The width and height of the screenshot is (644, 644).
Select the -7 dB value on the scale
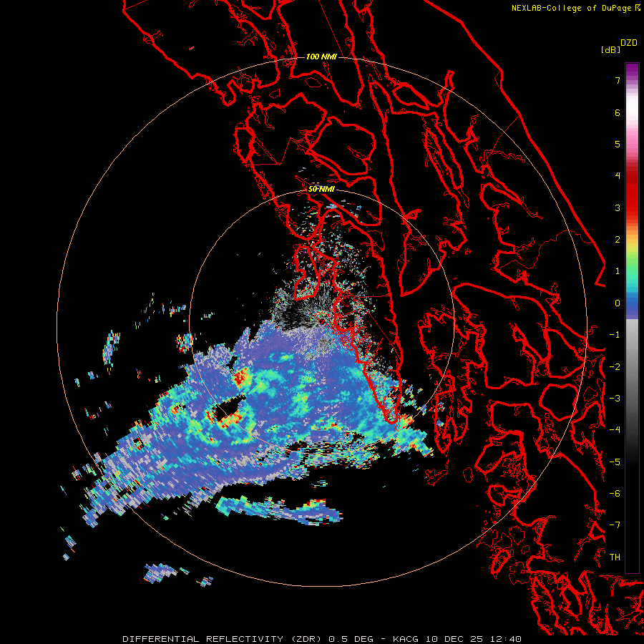point(615,525)
